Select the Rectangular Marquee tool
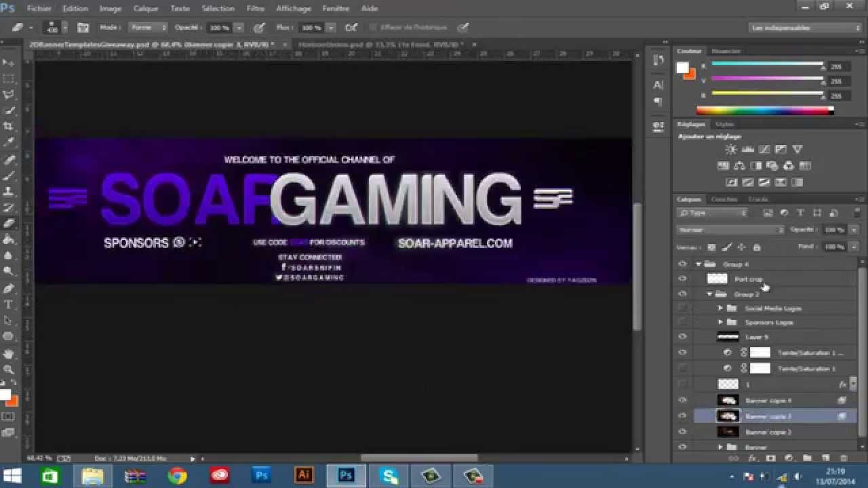 point(9,79)
